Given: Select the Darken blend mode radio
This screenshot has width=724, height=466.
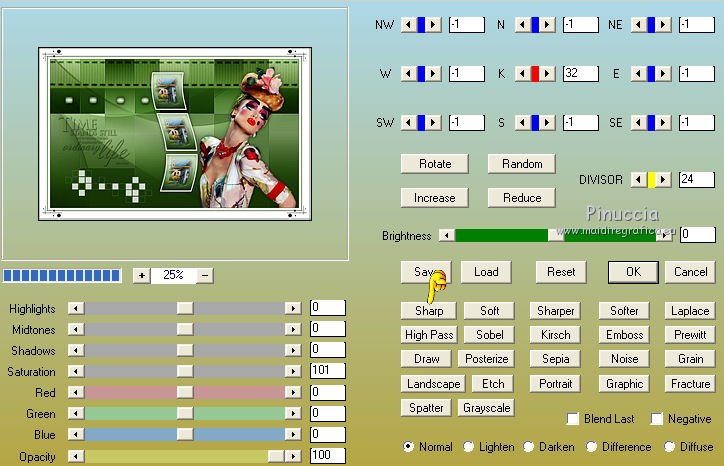Looking at the screenshot, I should point(529,447).
